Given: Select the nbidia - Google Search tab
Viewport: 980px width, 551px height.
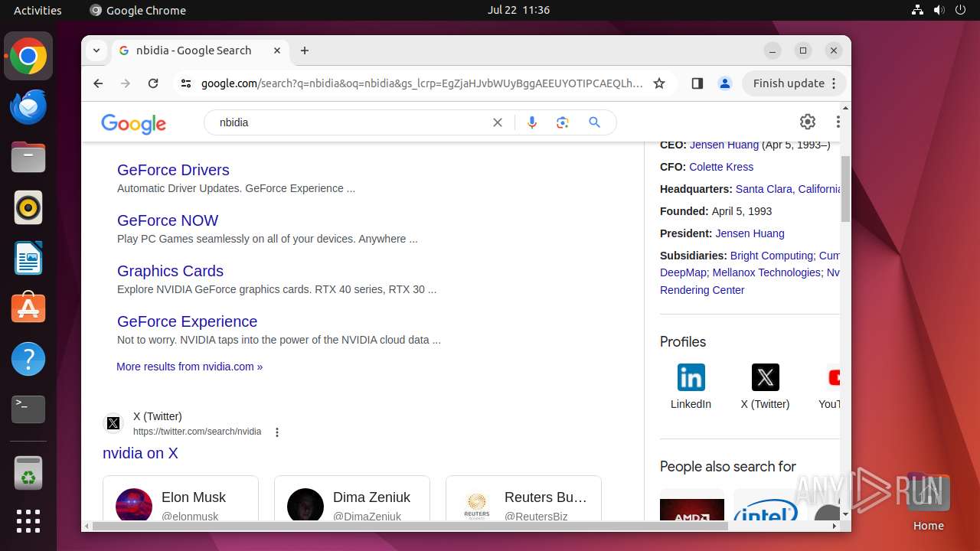Looking at the screenshot, I should pos(201,51).
